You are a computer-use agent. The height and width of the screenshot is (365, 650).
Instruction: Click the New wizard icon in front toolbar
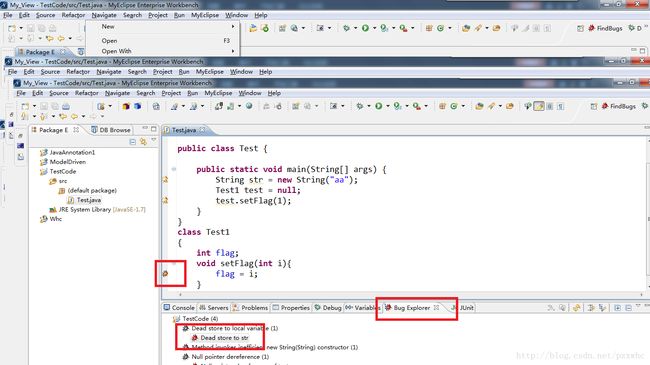click(x=25, y=106)
